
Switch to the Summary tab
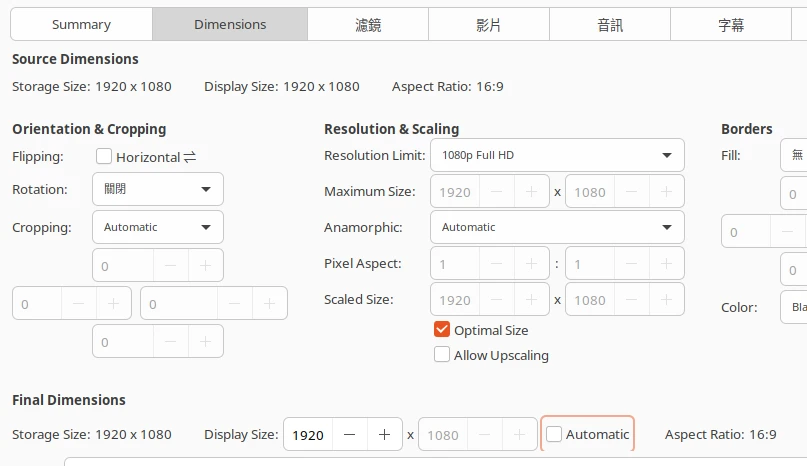pyautogui.click(x=81, y=24)
